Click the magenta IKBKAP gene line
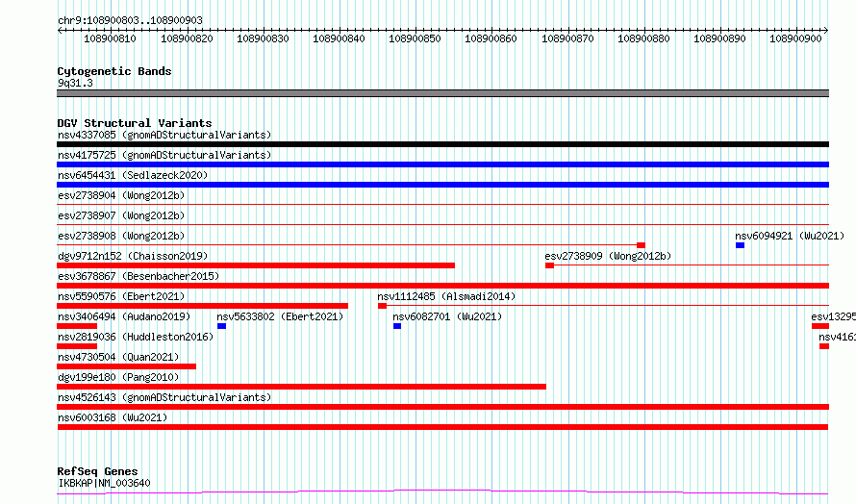Viewport: 856px width, 504px height. pyautogui.click(x=442, y=491)
